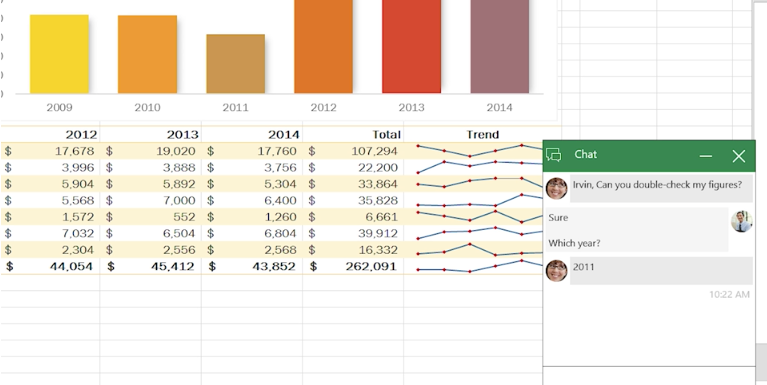Screen dimensions: 767x385
Task: Click the Trend column header
Action: pos(482,135)
